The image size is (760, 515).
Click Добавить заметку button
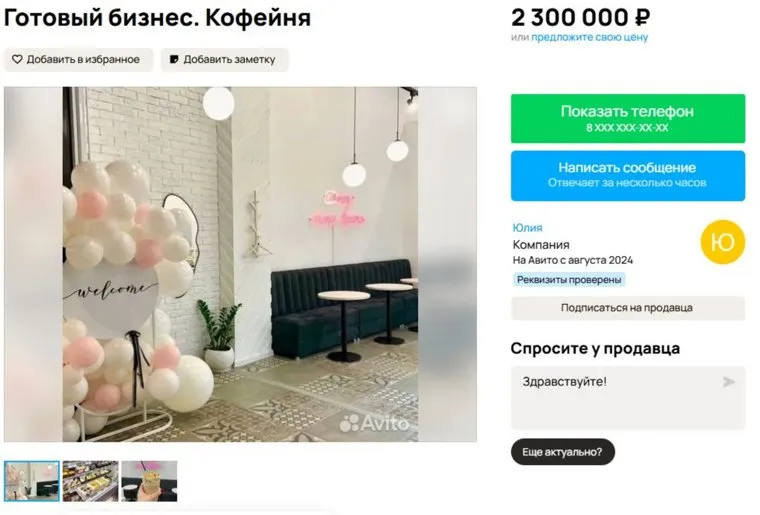[x=225, y=60]
